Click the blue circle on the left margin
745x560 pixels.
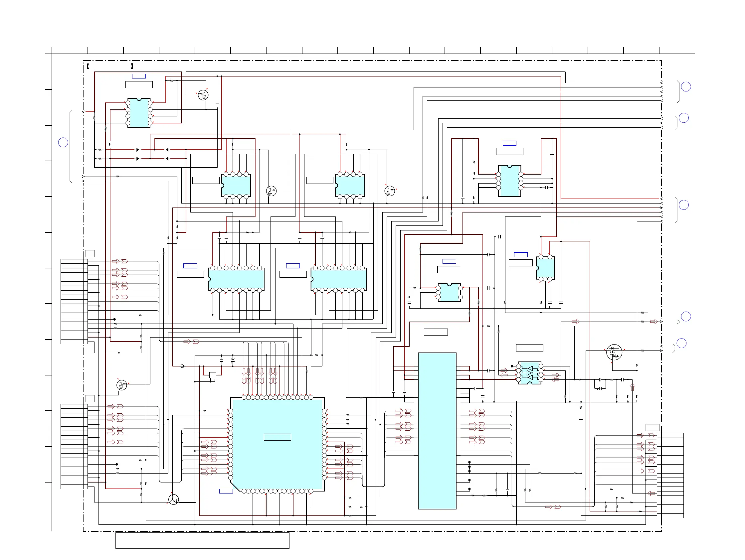click(x=63, y=142)
